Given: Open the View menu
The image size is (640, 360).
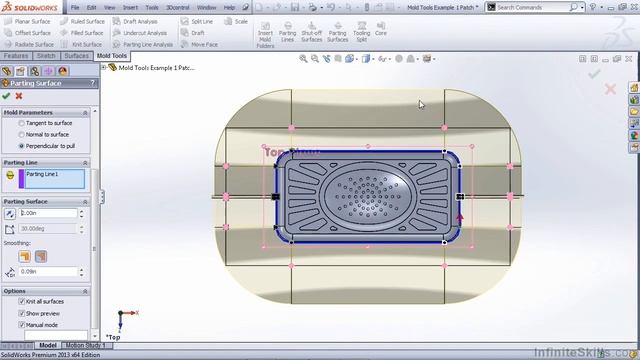Looking at the screenshot, I should (x=109, y=7).
